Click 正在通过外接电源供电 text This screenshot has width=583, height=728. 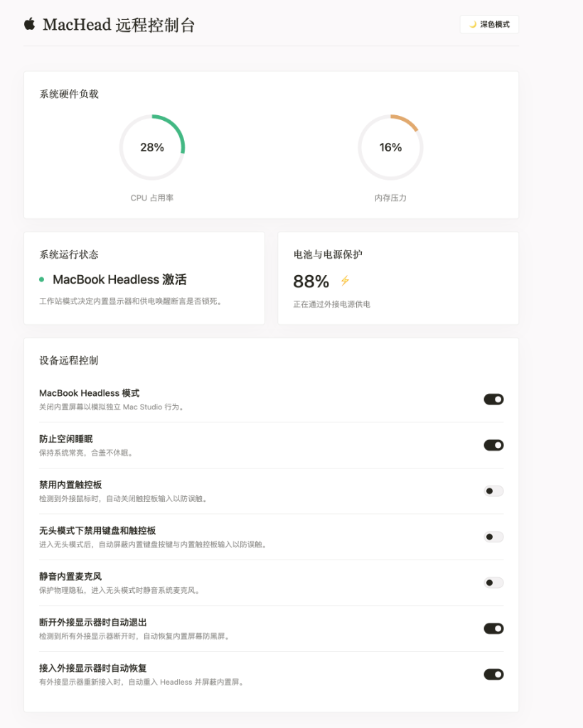coord(332,304)
